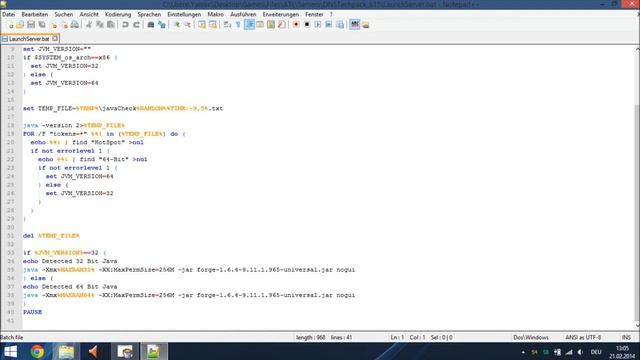Click the last toolbar icon after spell check

point(366,25)
